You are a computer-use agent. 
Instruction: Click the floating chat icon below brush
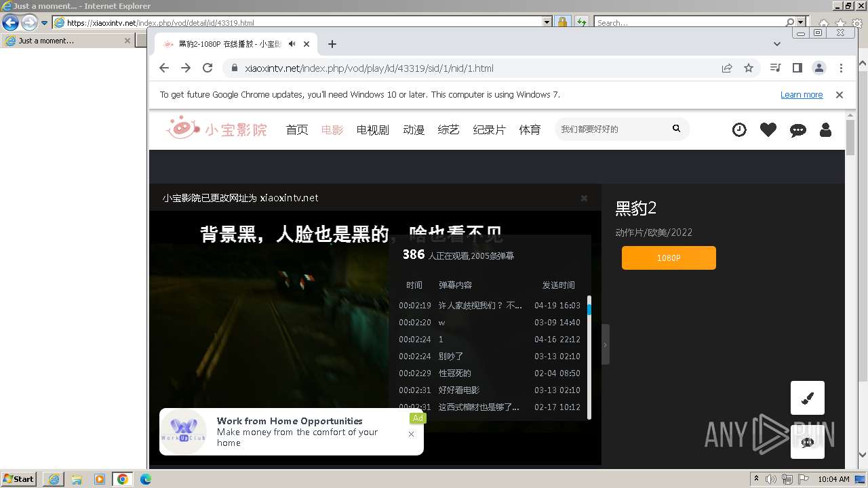tap(808, 442)
